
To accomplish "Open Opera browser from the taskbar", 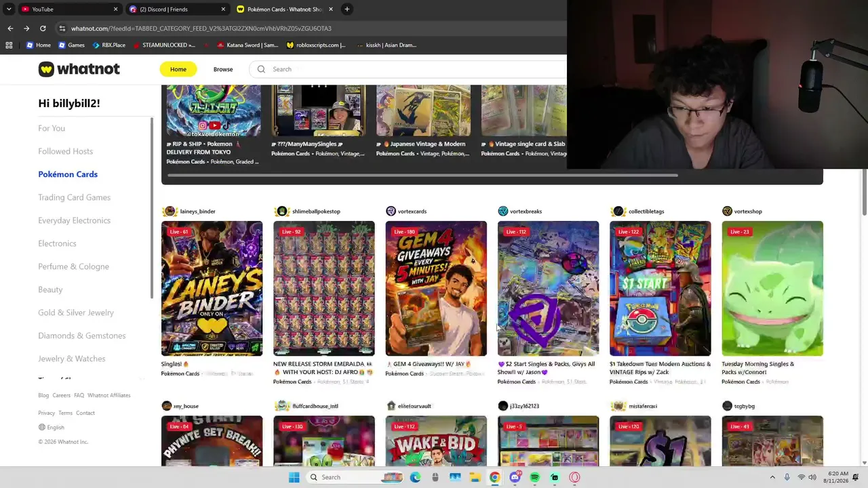I will click(575, 477).
